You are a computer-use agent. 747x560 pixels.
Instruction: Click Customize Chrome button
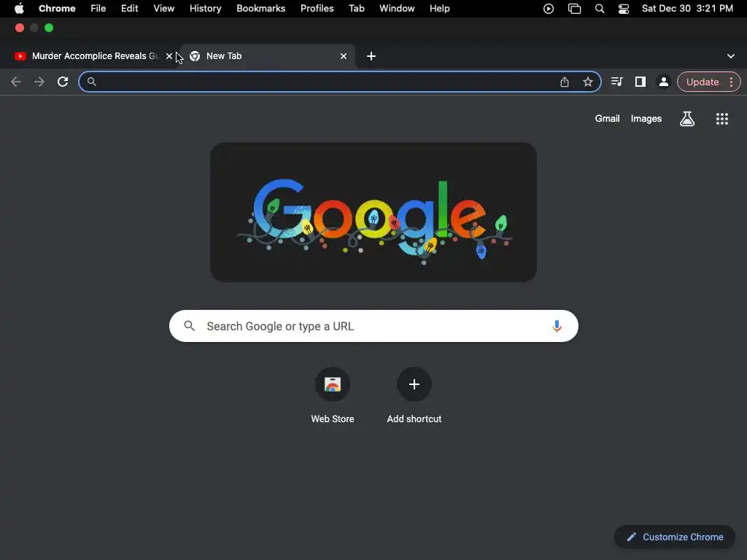pyautogui.click(x=675, y=537)
